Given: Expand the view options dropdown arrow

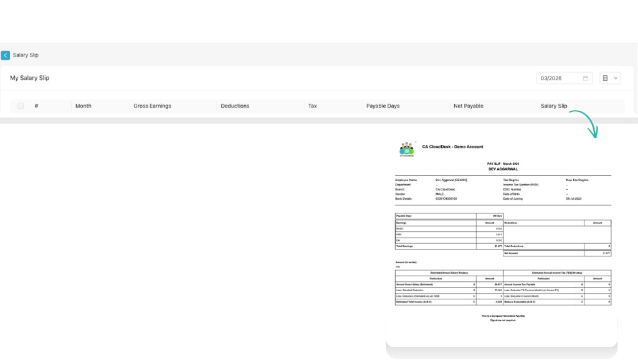Looking at the screenshot, I should (616, 78).
